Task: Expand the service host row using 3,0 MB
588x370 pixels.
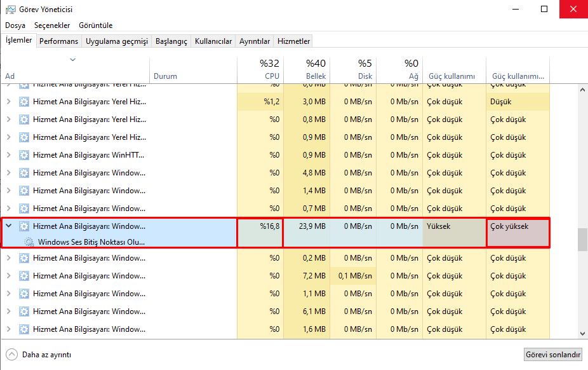Action: pyautogui.click(x=9, y=101)
